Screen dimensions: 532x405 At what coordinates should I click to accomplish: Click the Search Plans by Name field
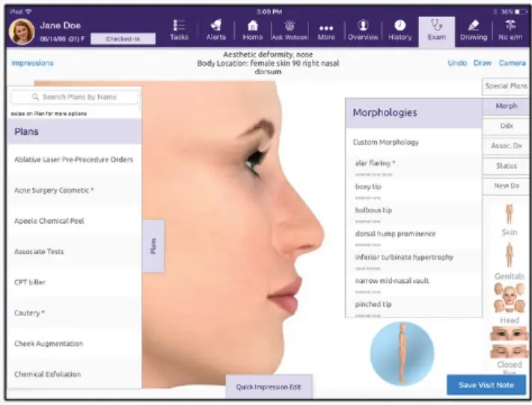coord(74,97)
